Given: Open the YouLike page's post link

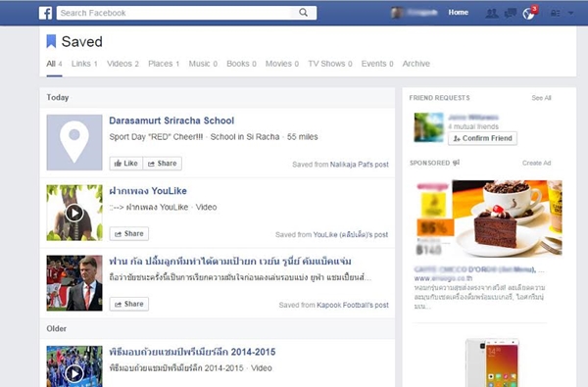Looking at the screenshot, I should coord(350,235).
